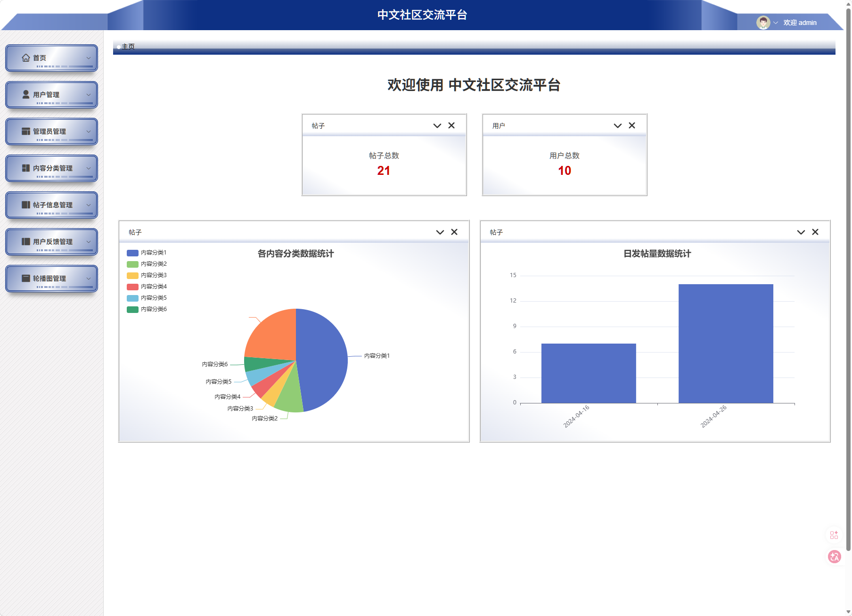Click the scrollbar down arrow

pos(848,612)
